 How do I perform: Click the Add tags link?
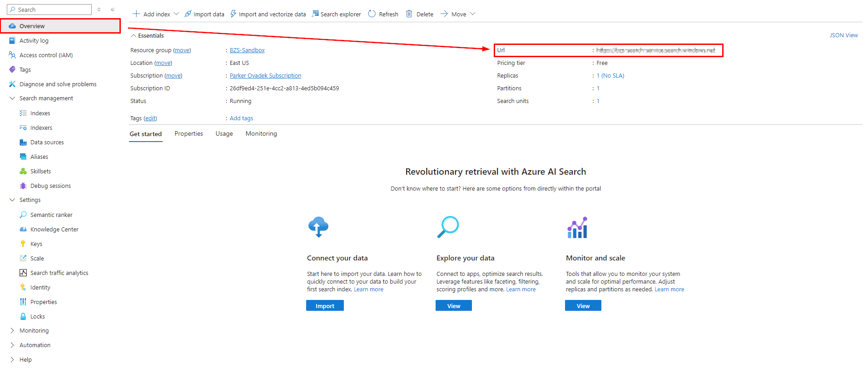(x=242, y=118)
